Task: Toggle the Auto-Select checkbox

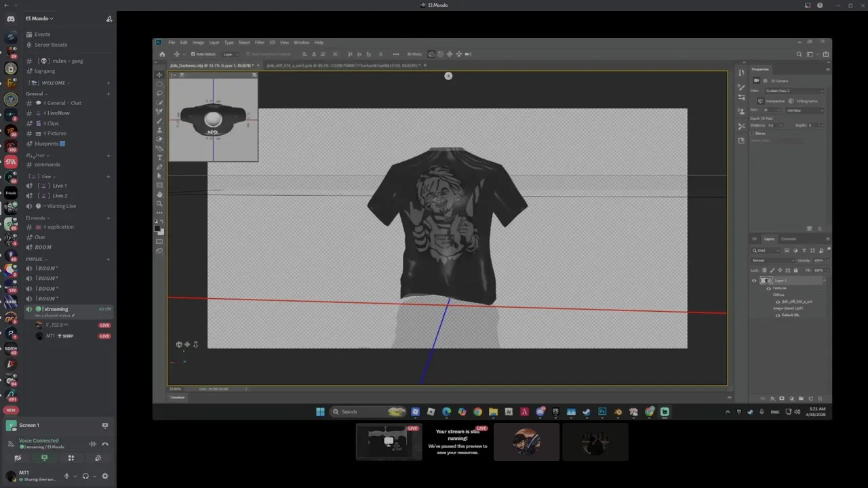Action: (x=193, y=54)
